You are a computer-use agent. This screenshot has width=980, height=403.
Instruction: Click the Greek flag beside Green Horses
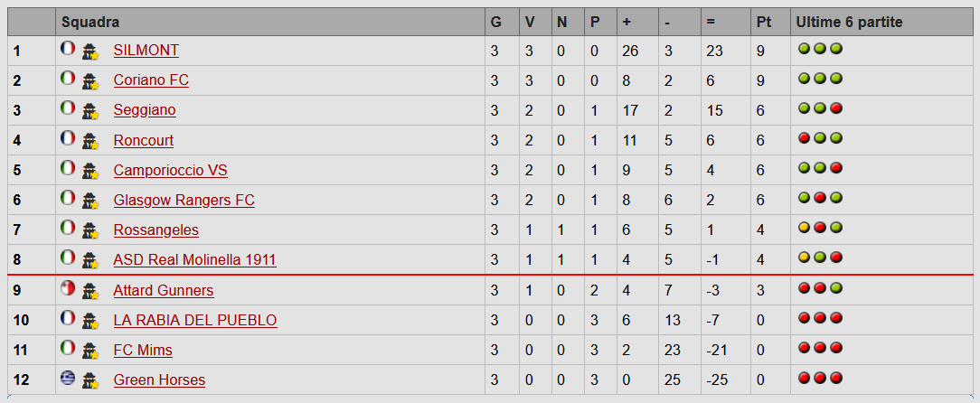click(67, 379)
